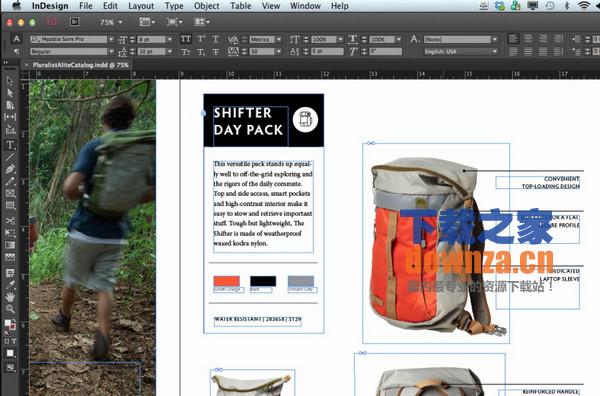Viewport: 600px width, 396px height.
Task: Select Align Right paragraph alignment
Action: (x=543, y=39)
